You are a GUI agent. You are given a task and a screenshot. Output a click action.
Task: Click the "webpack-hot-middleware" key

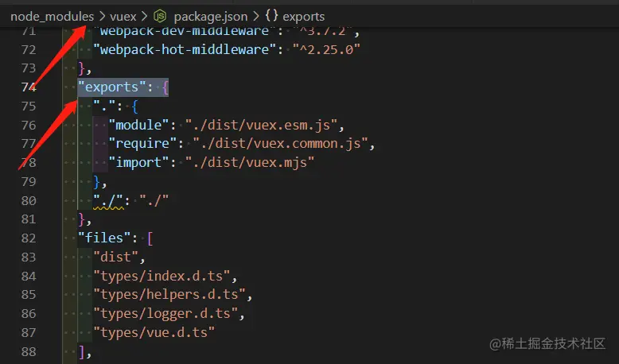pos(185,49)
